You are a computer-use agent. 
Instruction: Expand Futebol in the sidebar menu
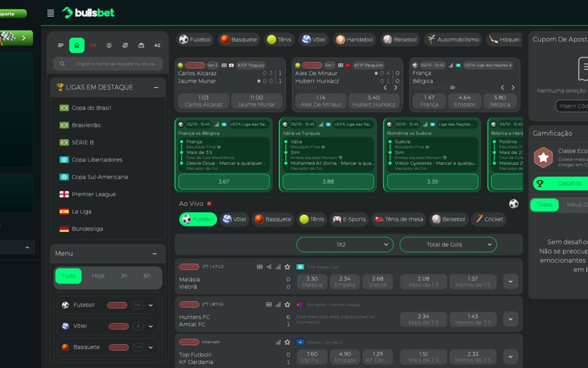[151, 305]
